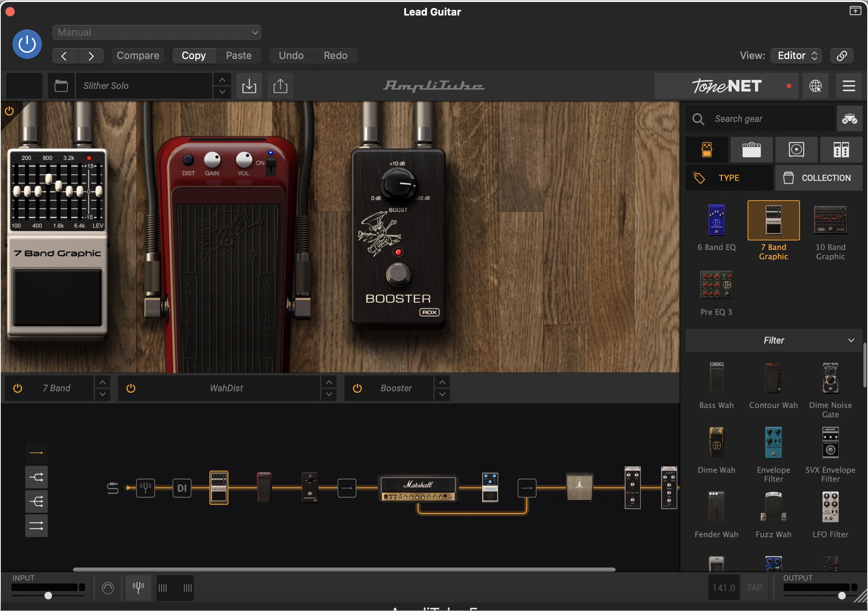This screenshot has width=868, height=611.
Task: Select the Envelope Filter pedal
Action: click(773, 443)
